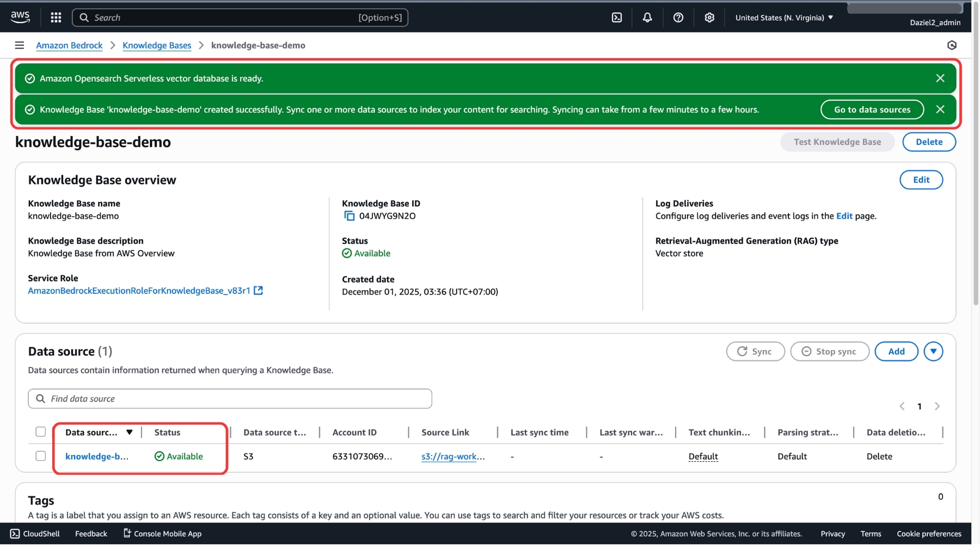
Task: Go to Amazon Bedrock breadcrumb
Action: coord(69,45)
